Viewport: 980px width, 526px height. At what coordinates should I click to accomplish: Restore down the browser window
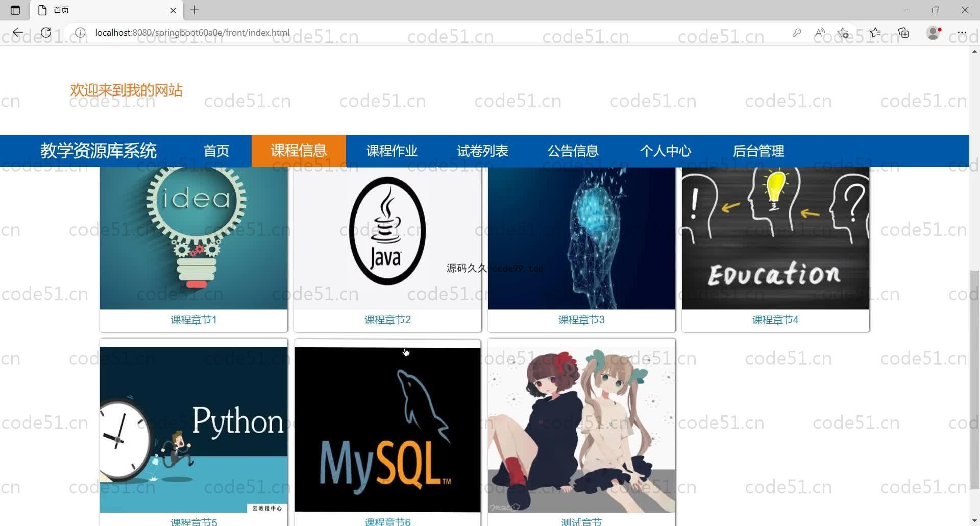pyautogui.click(x=936, y=10)
